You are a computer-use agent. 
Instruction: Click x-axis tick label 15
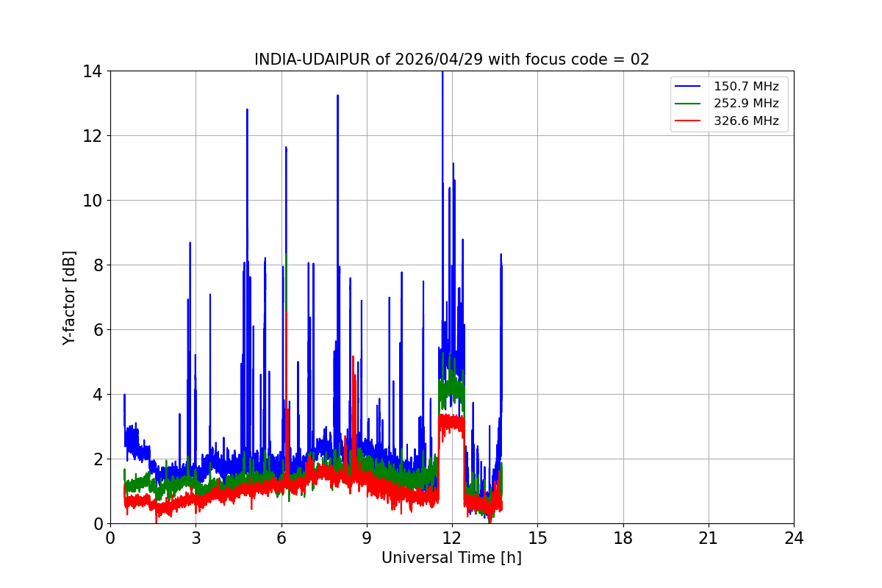pyautogui.click(x=537, y=538)
